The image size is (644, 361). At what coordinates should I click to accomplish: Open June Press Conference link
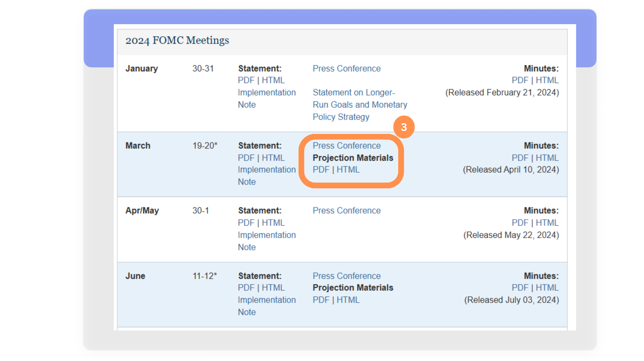coord(346,276)
